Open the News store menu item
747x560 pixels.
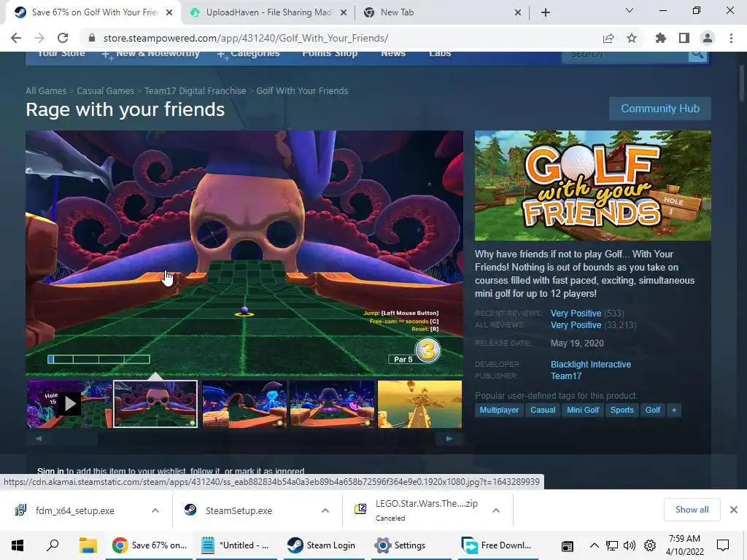(x=393, y=53)
